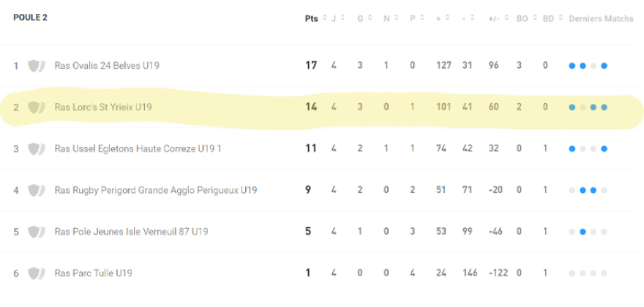Click the Ras Parc Tulle crest icon
Screen dimensions: 644x307
click(x=35, y=273)
